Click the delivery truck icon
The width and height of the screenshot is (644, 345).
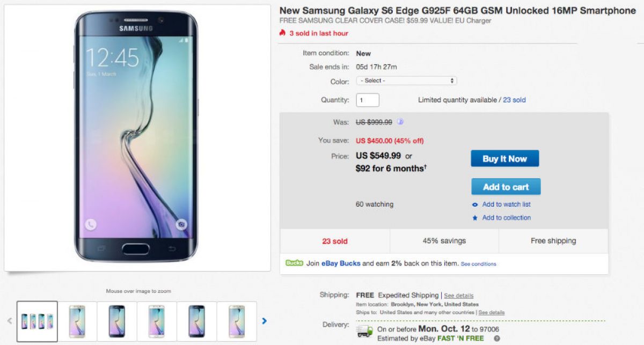[364, 331]
